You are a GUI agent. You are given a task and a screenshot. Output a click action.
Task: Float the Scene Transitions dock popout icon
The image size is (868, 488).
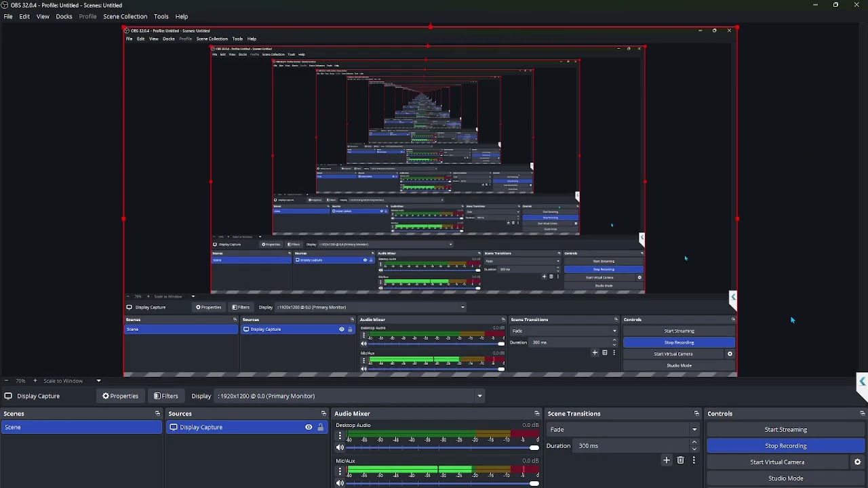coord(696,413)
